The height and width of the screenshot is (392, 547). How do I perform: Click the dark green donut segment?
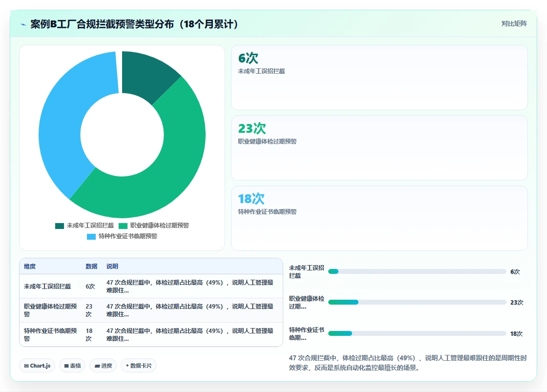[148, 76]
